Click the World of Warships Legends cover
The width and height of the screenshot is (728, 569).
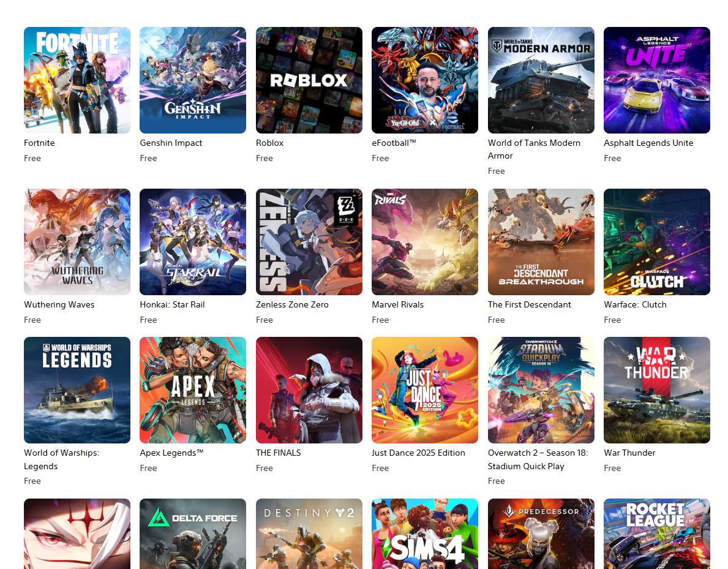point(77,390)
